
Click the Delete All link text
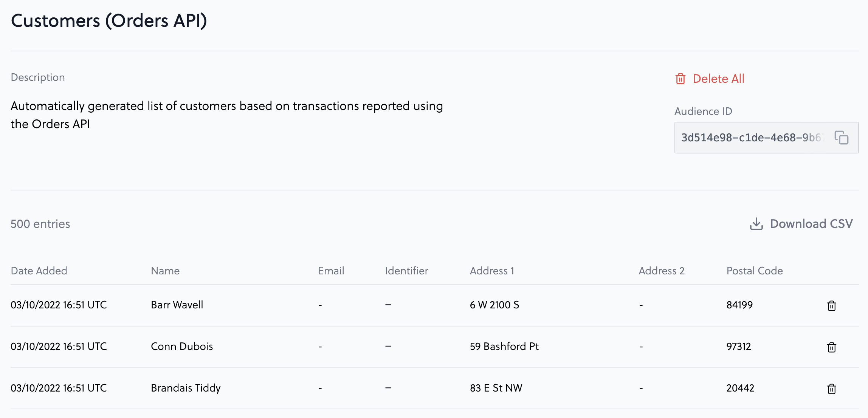[x=718, y=79]
